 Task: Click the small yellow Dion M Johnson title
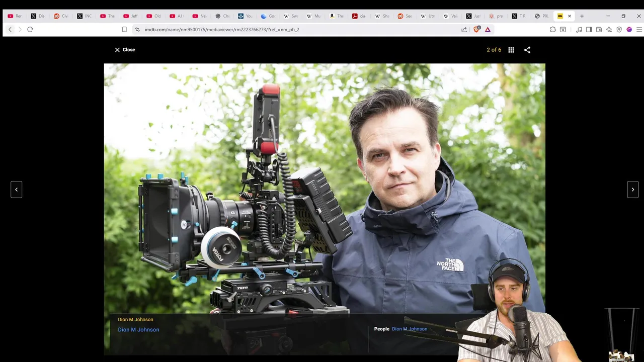pyautogui.click(x=135, y=319)
